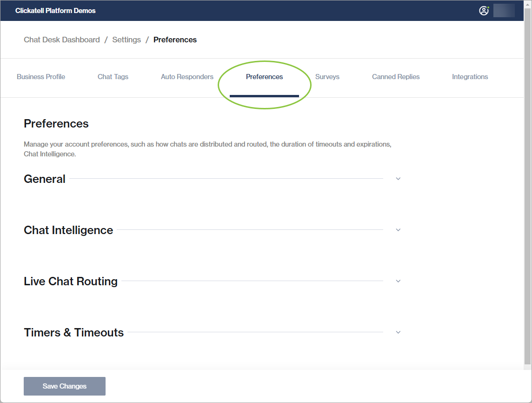This screenshot has height=403, width=532.
Task: Switch to the Integrations tab
Action: [x=470, y=77]
